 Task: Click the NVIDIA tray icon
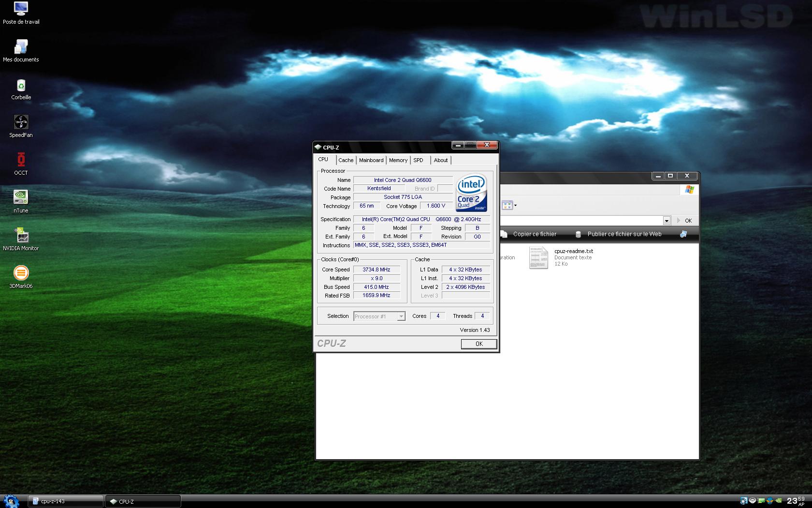(x=779, y=501)
